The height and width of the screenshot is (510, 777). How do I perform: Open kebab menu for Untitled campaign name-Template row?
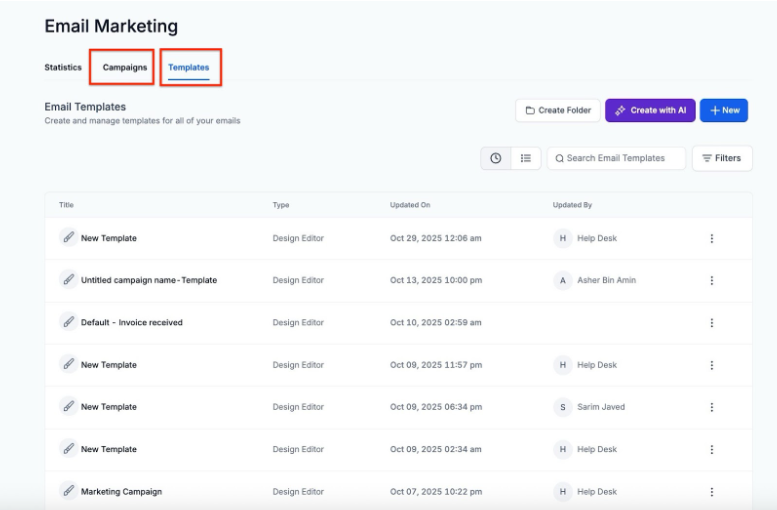(712, 280)
